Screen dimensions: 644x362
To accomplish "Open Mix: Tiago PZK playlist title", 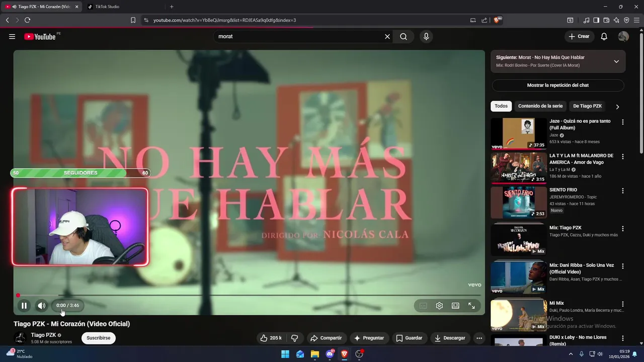I will 566,228.
